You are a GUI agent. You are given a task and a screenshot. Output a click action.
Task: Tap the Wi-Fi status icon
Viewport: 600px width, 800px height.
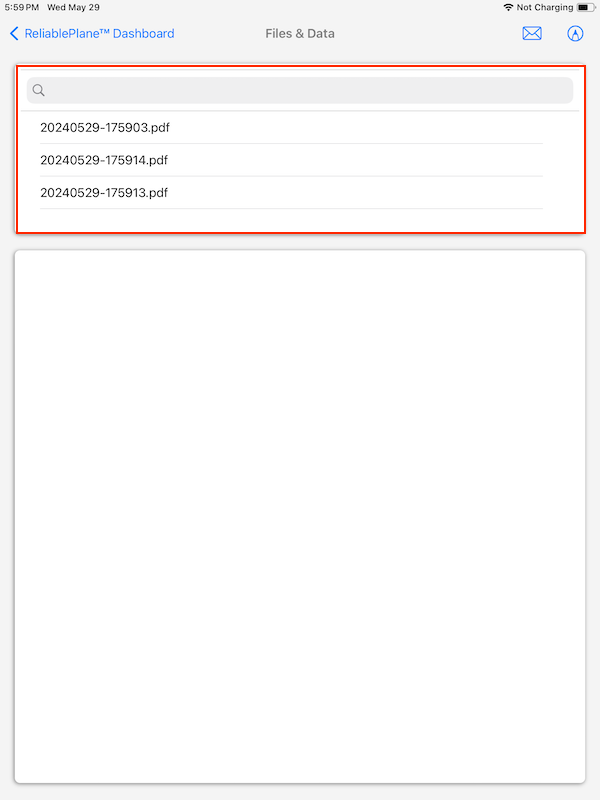[x=508, y=8]
